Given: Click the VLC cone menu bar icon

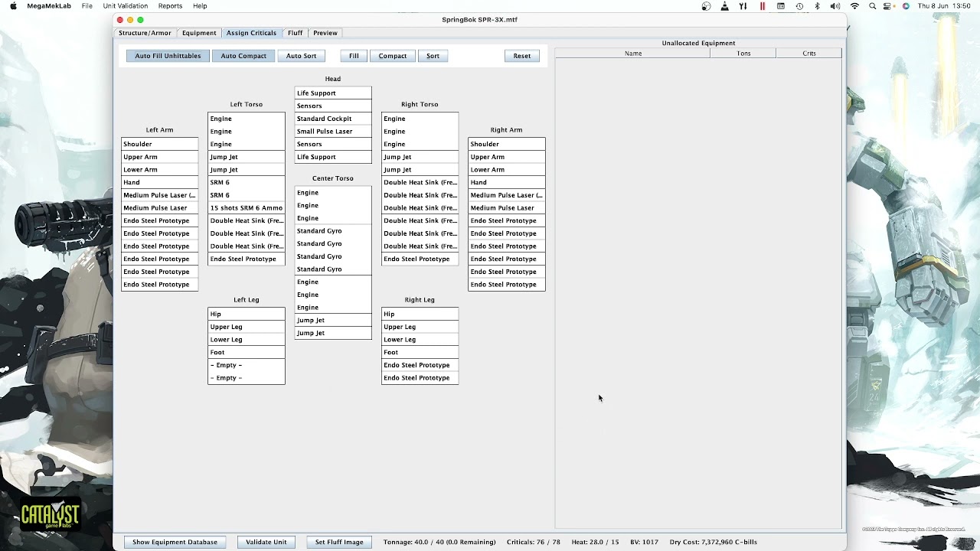Looking at the screenshot, I should (724, 6).
